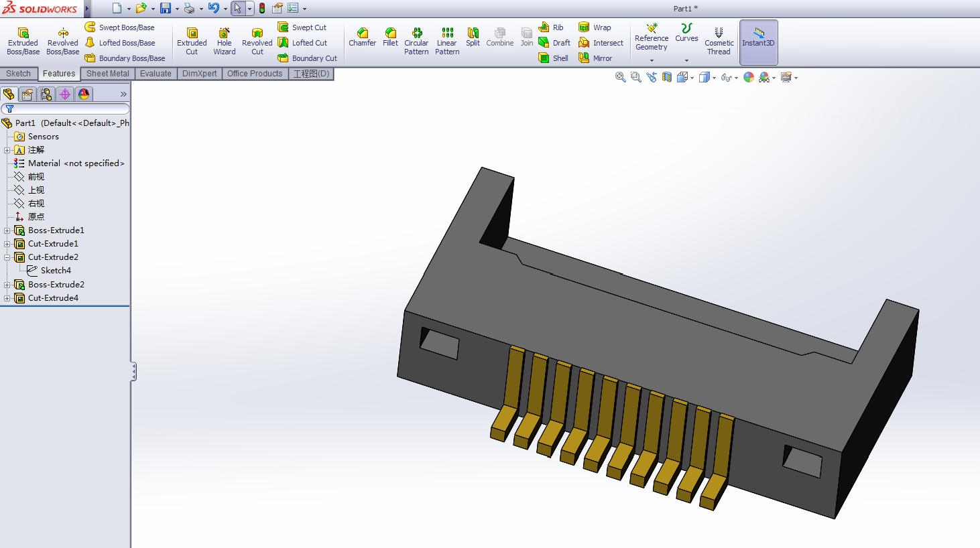Open the PropertyManager tab
This screenshot has height=548, width=980.
click(27, 94)
